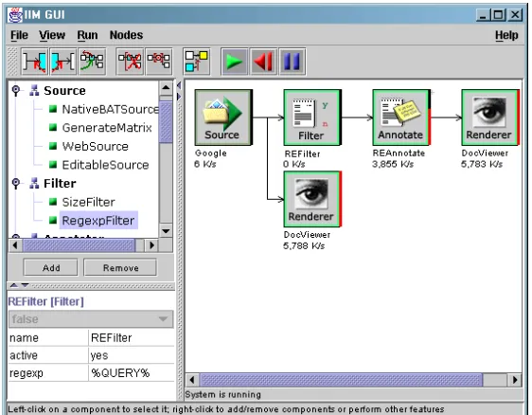Click the Source category hierarchy icon
Viewport: 532px width, 415px height.
pos(34,90)
